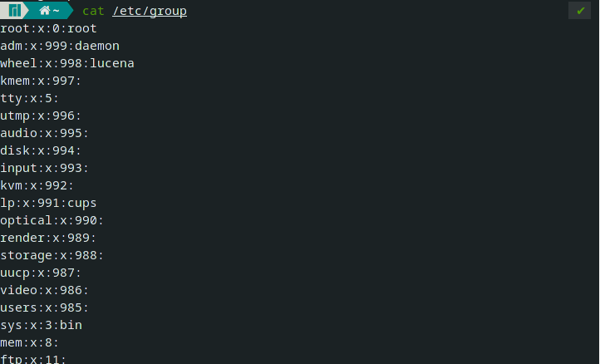This screenshot has width=600, height=364.
Task: Click the video:x:986 group line
Action: click(x=44, y=290)
